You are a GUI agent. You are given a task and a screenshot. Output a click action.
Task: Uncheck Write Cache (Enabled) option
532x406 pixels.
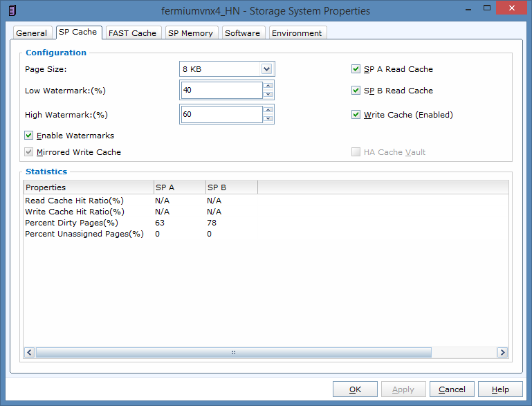pyautogui.click(x=356, y=115)
